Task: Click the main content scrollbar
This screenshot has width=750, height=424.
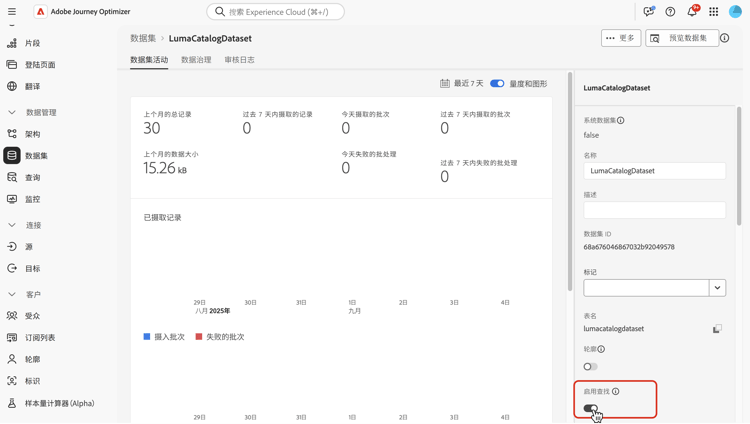Action: [570, 181]
